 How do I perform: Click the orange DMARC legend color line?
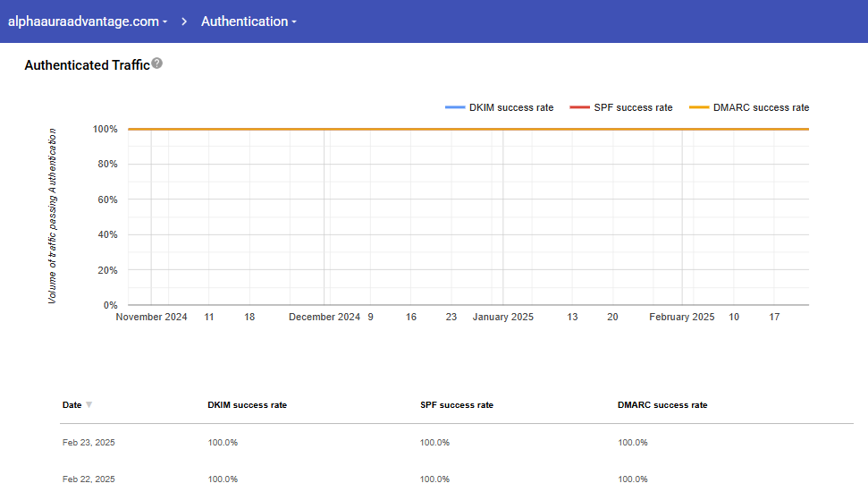tap(699, 107)
